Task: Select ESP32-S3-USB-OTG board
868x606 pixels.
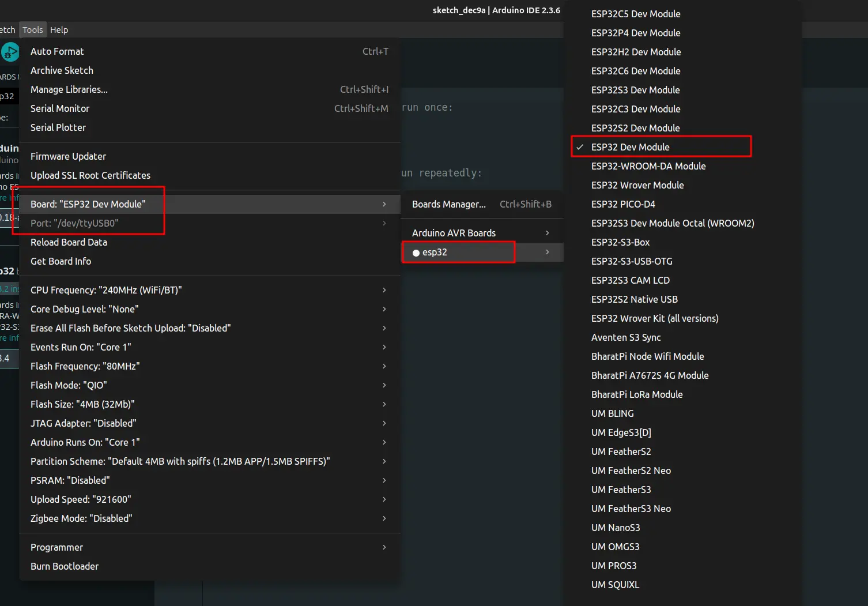Action: tap(682, 261)
